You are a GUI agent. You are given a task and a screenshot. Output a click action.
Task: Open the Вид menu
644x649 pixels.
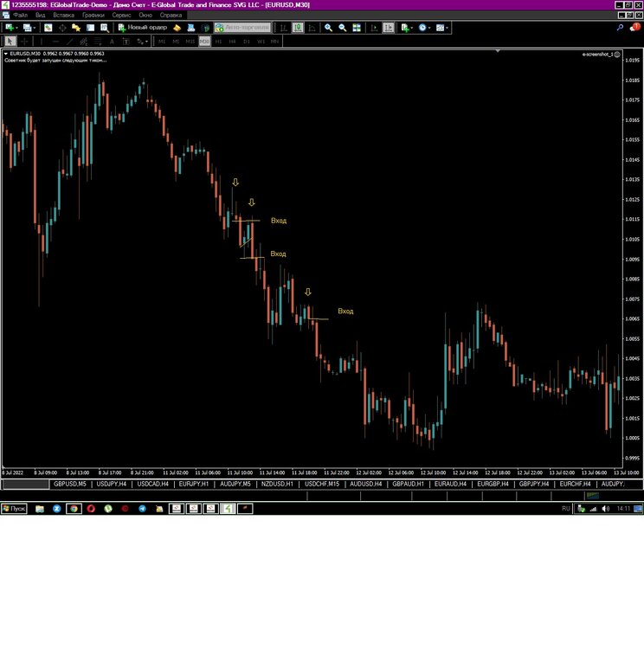[x=40, y=15]
